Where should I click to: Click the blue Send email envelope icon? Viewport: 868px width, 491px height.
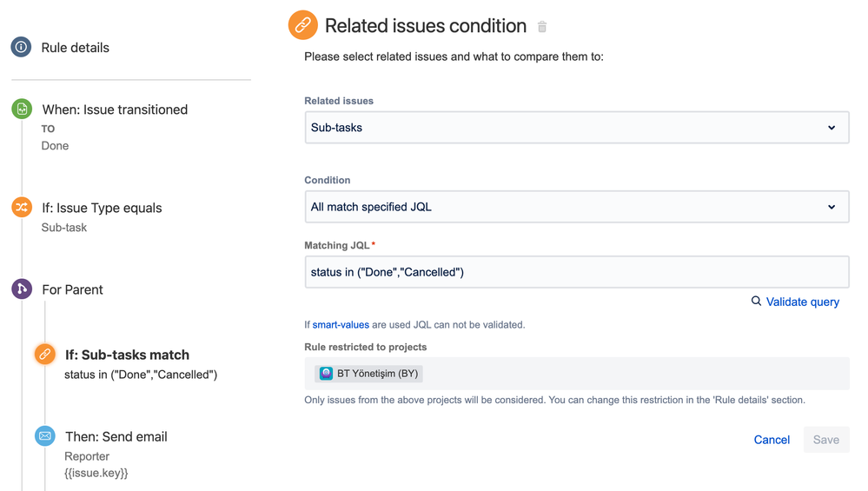pos(45,436)
